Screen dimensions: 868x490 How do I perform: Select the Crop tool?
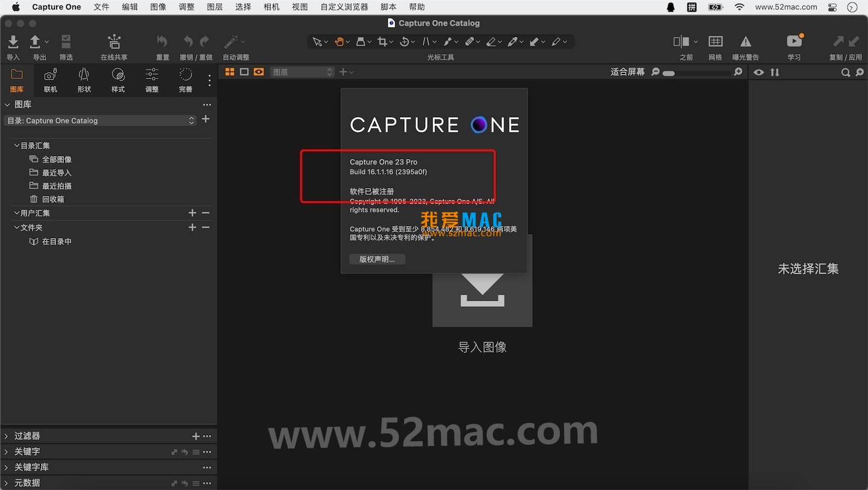(x=383, y=41)
